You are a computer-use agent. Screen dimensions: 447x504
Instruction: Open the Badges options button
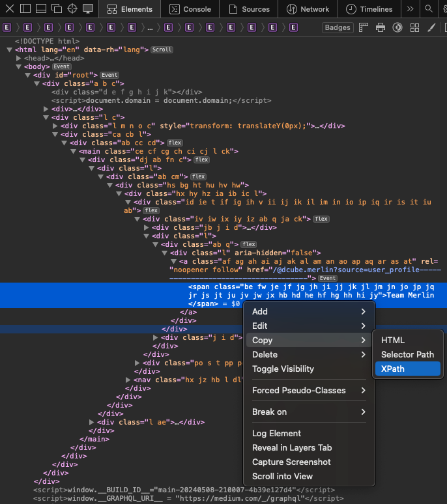[x=338, y=27]
